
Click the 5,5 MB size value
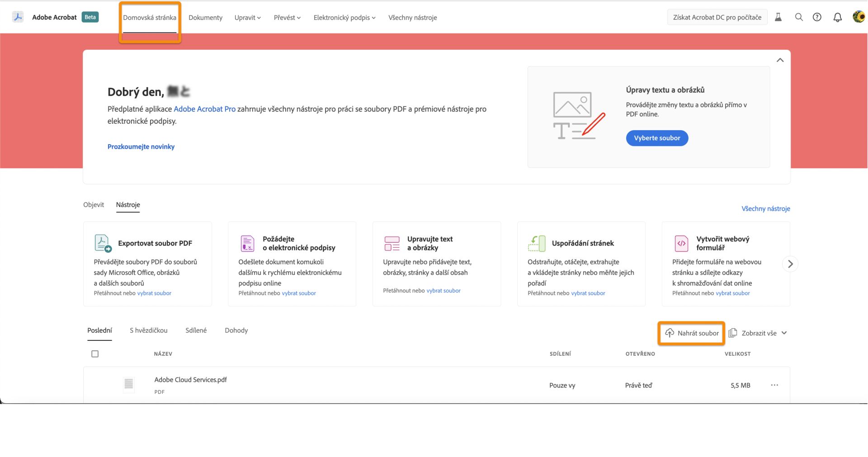tap(740, 386)
